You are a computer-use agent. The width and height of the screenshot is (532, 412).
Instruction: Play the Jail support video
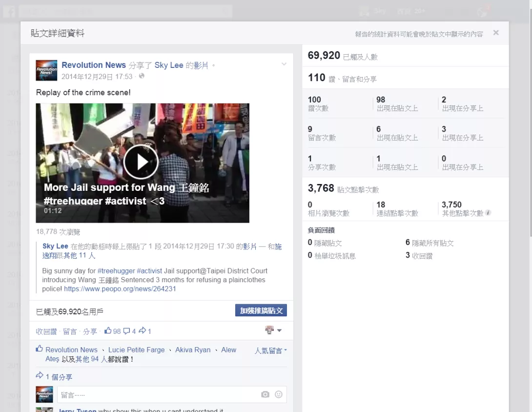141,162
